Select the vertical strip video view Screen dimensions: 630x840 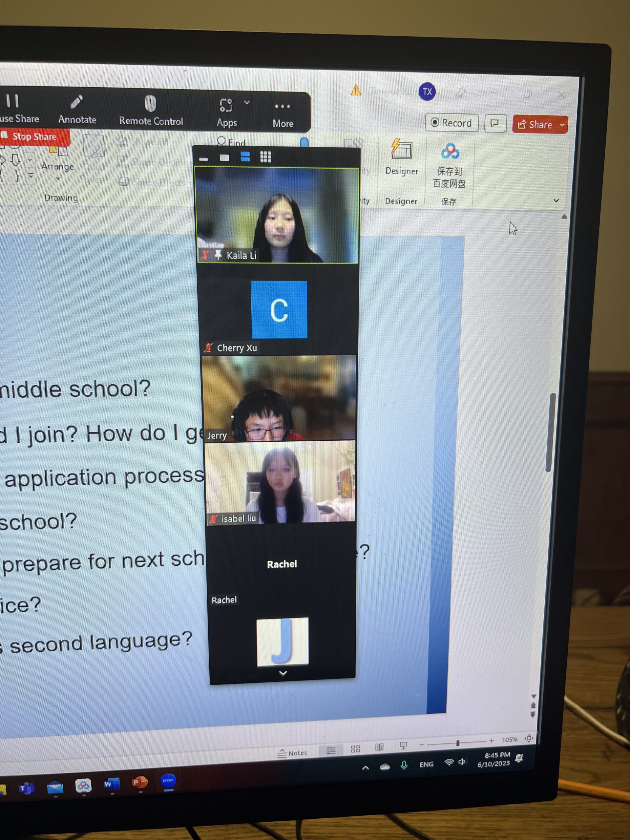pos(245,157)
